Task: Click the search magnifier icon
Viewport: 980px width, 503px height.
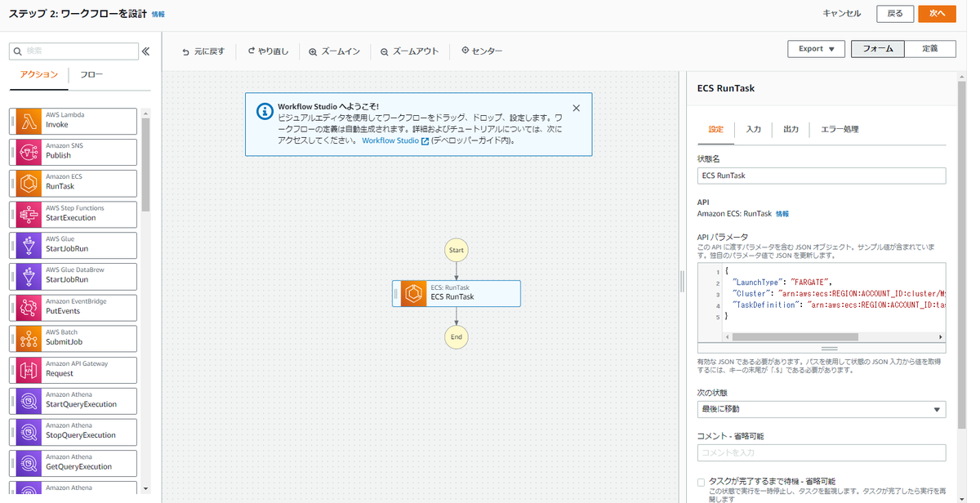Action: click(x=18, y=51)
